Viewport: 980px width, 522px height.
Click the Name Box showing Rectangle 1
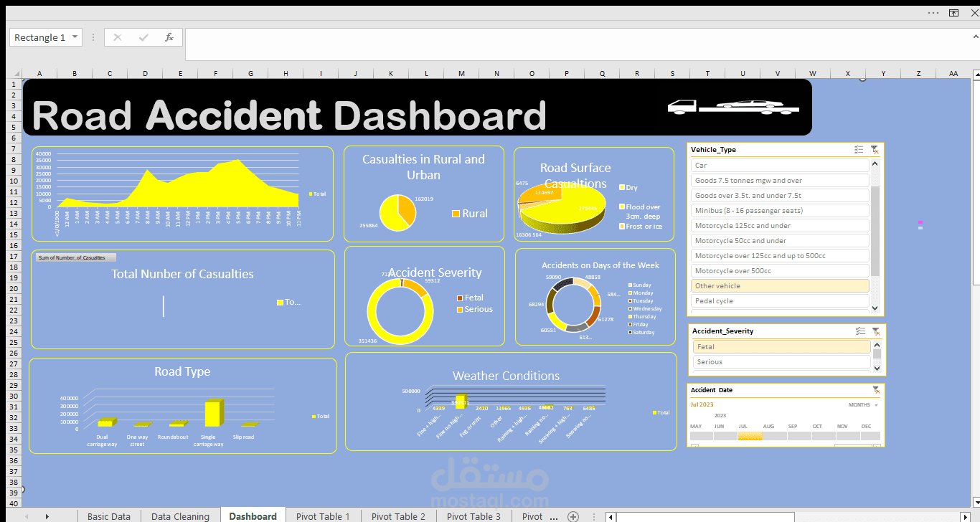[x=40, y=37]
